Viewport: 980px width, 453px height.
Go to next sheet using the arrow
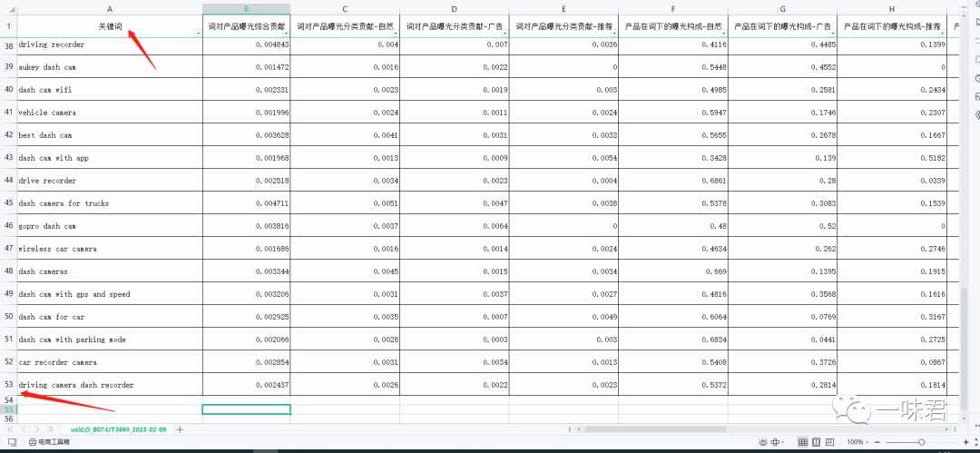(37, 429)
